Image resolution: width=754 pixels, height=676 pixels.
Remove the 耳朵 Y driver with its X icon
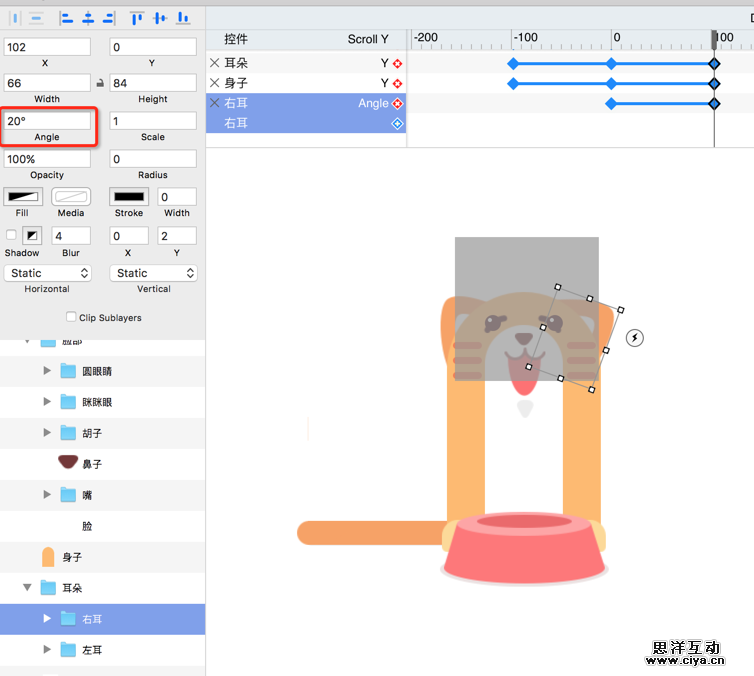point(214,63)
